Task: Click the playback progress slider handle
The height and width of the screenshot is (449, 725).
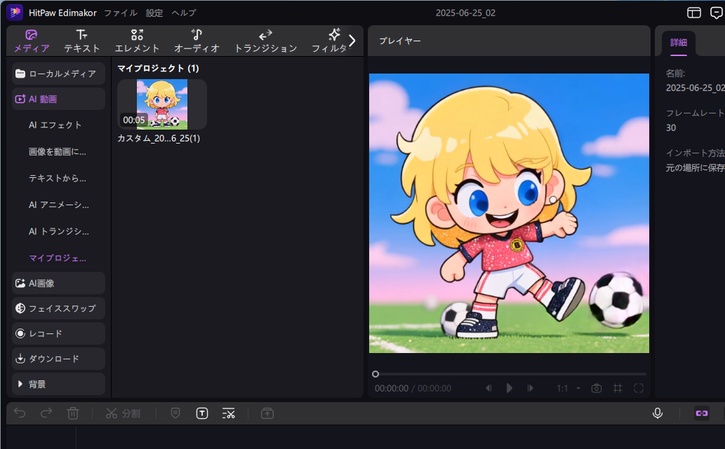Action: tap(375, 374)
